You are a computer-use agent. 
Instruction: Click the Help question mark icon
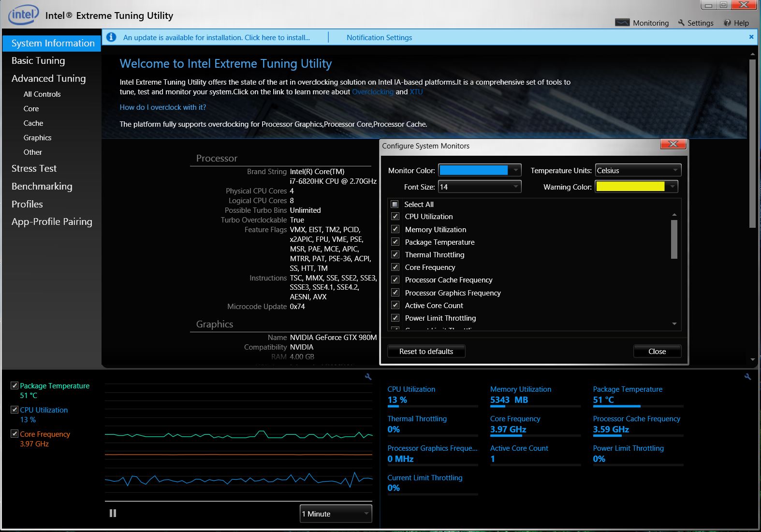tap(727, 23)
